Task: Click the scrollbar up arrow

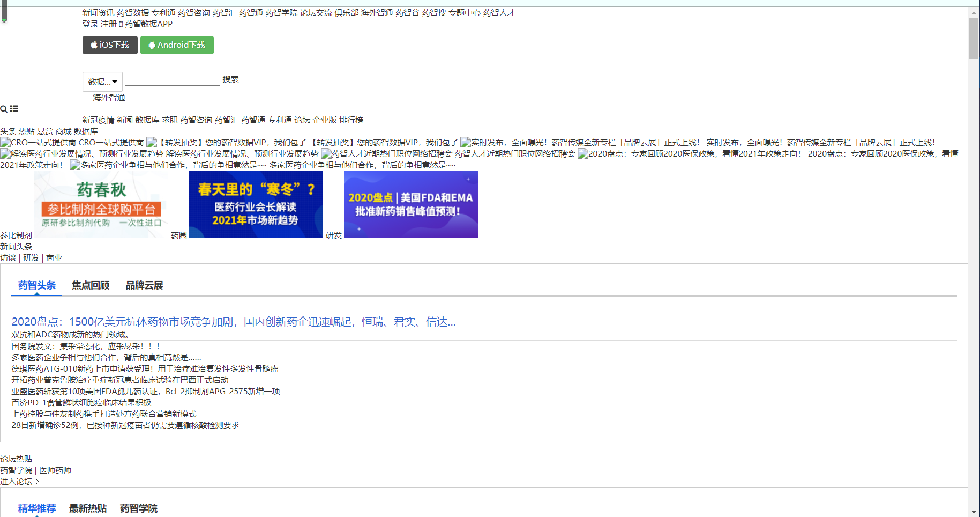Action: point(974,12)
